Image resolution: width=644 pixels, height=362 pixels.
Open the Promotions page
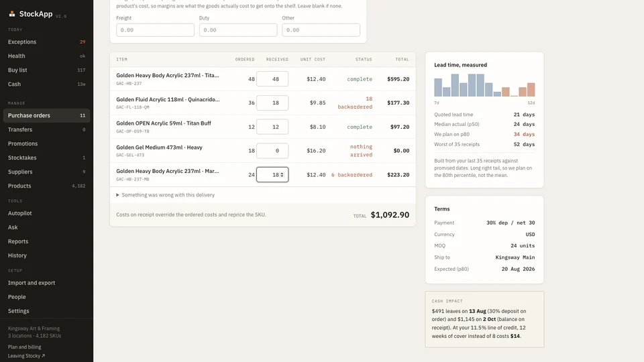(46, 143)
